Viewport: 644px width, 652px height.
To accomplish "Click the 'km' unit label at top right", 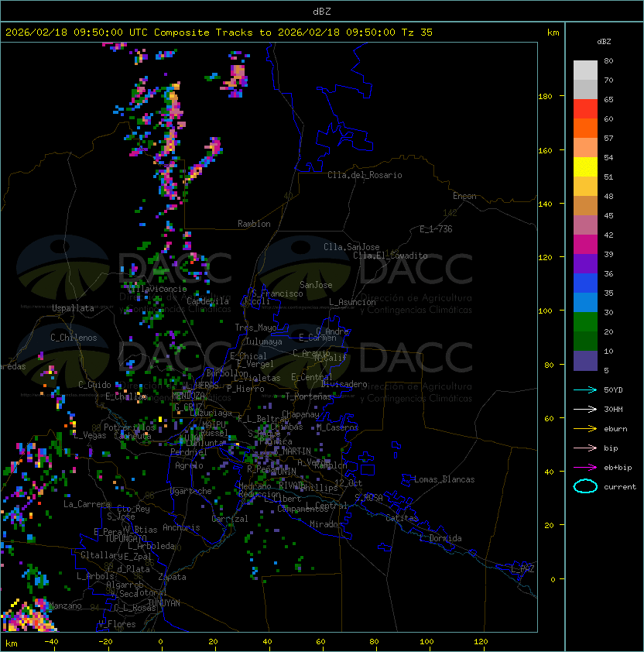I will pyautogui.click(x=553, y=33).
